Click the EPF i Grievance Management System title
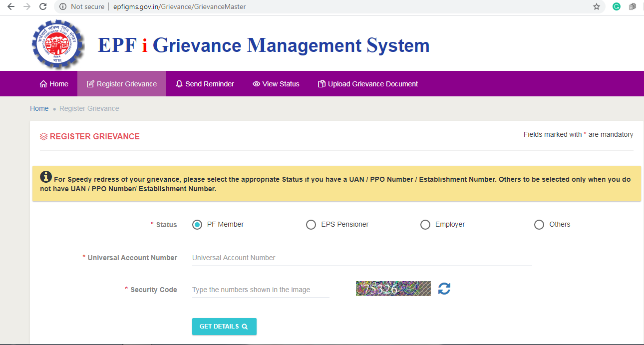This screenshot has height=345, width=644. [264, 45]
